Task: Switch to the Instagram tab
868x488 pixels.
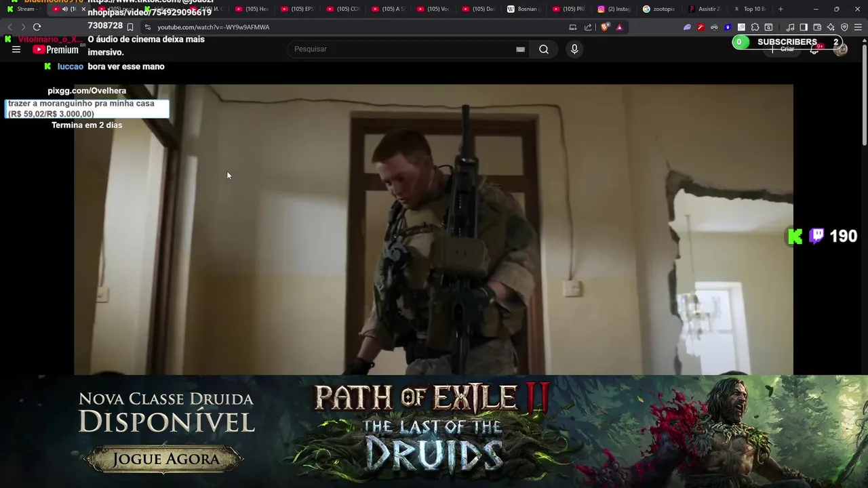Action: click(615, 9)
